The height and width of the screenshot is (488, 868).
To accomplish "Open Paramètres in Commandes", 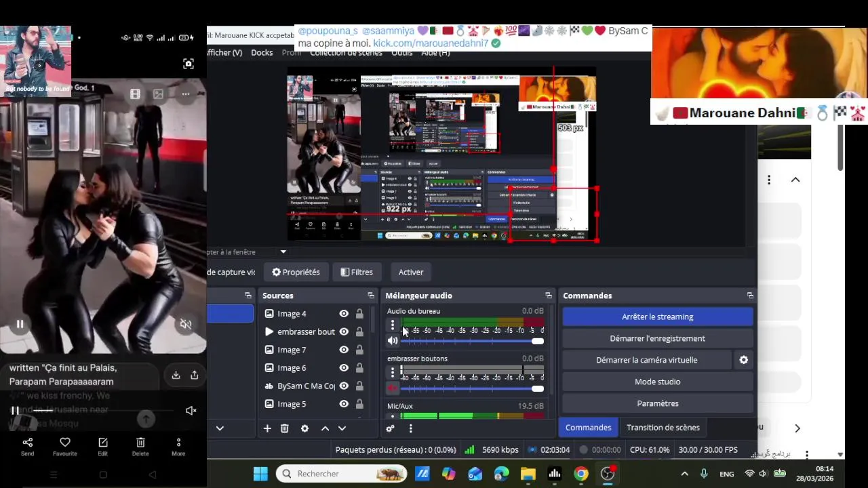I will pos(658,403).
